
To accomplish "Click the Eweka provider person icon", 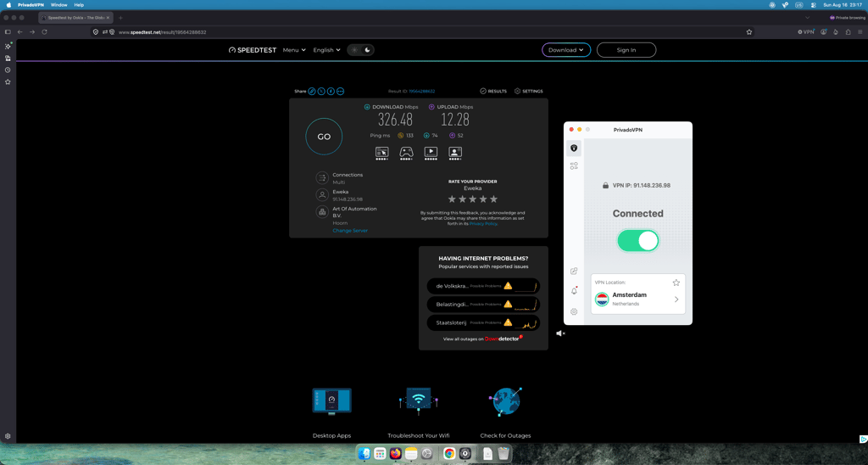I will (x=322, y=195).
